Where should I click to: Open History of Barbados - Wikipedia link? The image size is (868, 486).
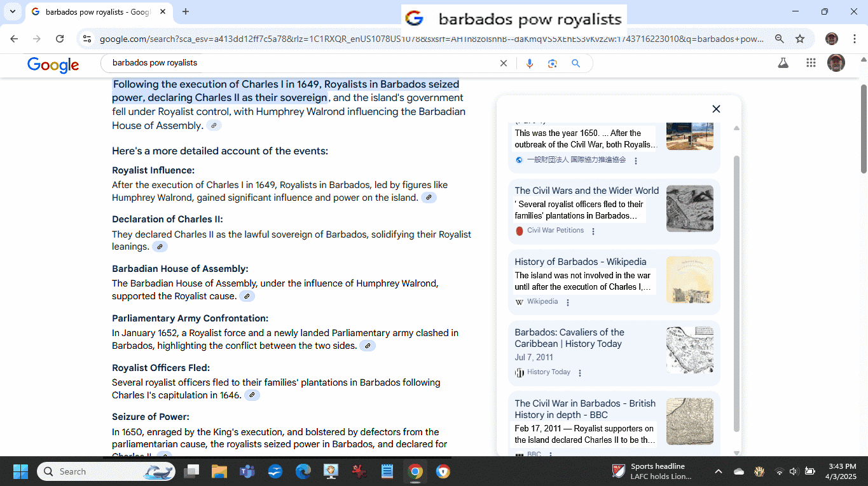580,262
